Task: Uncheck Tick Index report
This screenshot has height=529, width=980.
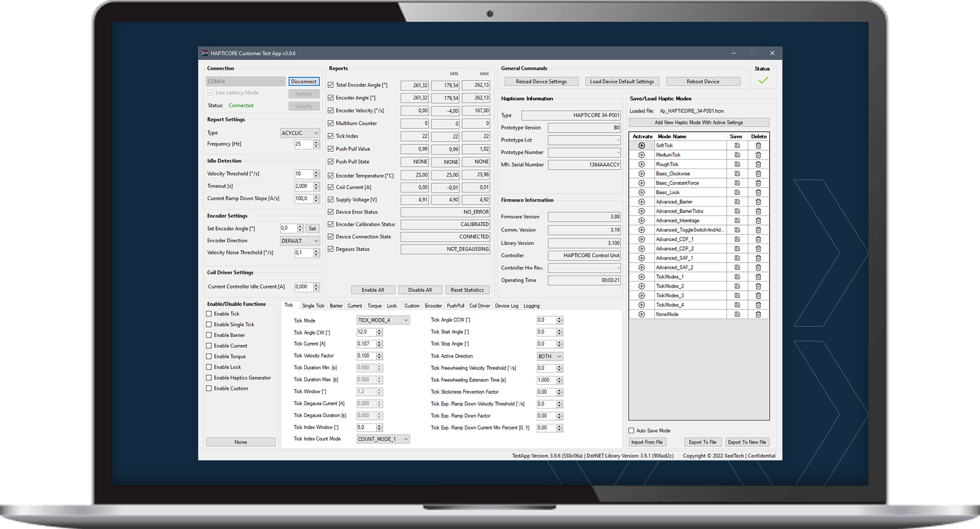Action: [x=331, y=136]
